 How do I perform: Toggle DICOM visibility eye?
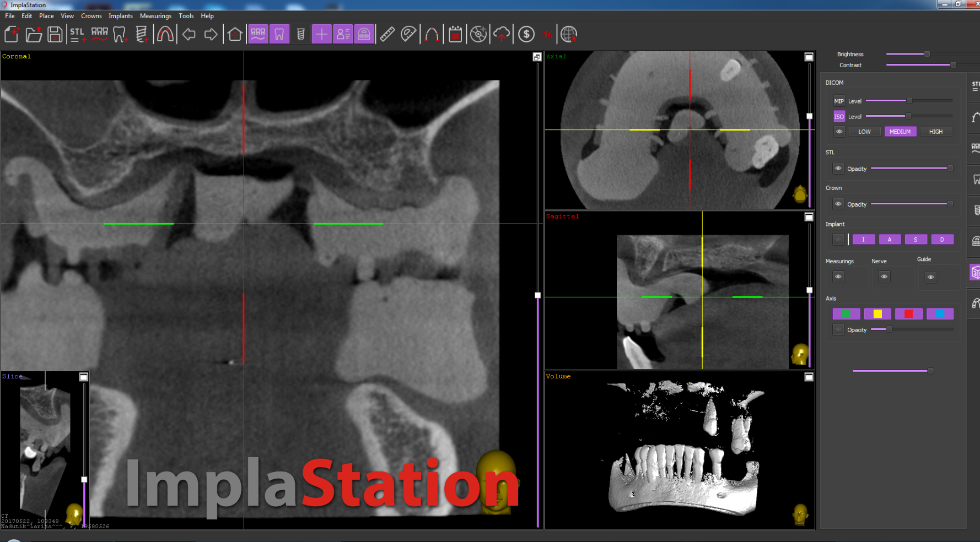point(839,132)
